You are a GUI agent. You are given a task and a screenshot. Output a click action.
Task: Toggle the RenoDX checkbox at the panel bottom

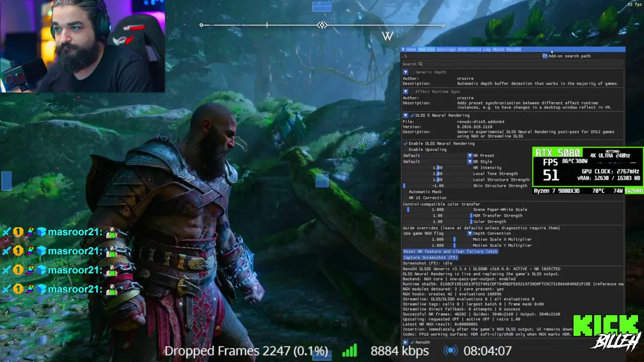click(x=412, y=342)
